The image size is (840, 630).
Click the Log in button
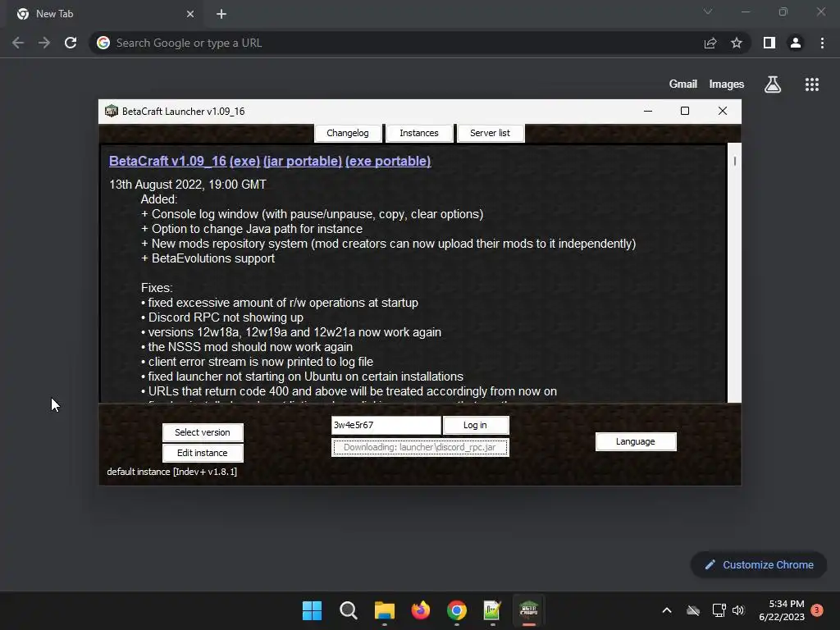pyautogui.click(x=475, y=425)
